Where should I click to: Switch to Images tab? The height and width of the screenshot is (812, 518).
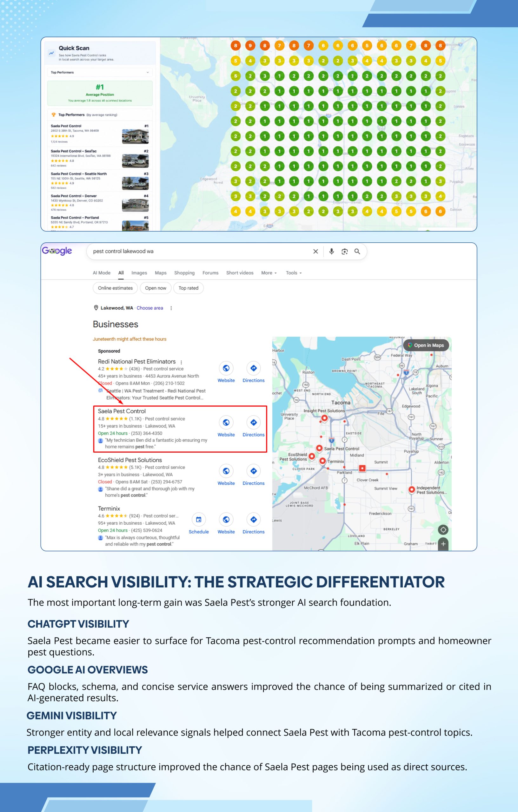pyautogui.click(x=139, y=273)
